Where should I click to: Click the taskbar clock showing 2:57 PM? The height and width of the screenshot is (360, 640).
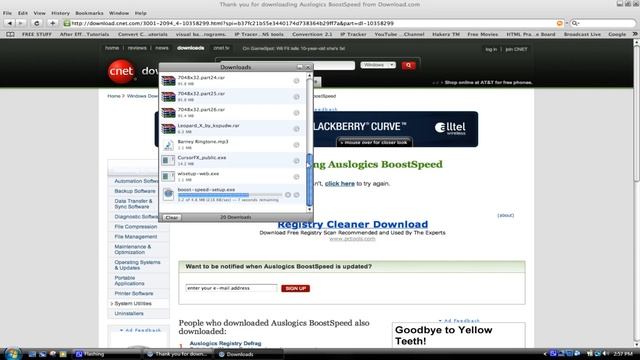[x=623, y=354]
